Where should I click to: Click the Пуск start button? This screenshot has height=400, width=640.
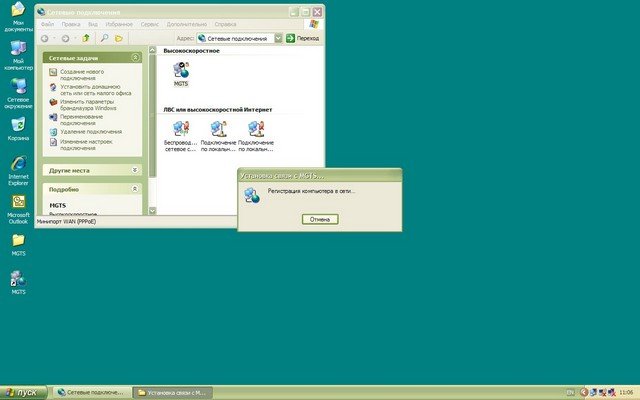21,392
